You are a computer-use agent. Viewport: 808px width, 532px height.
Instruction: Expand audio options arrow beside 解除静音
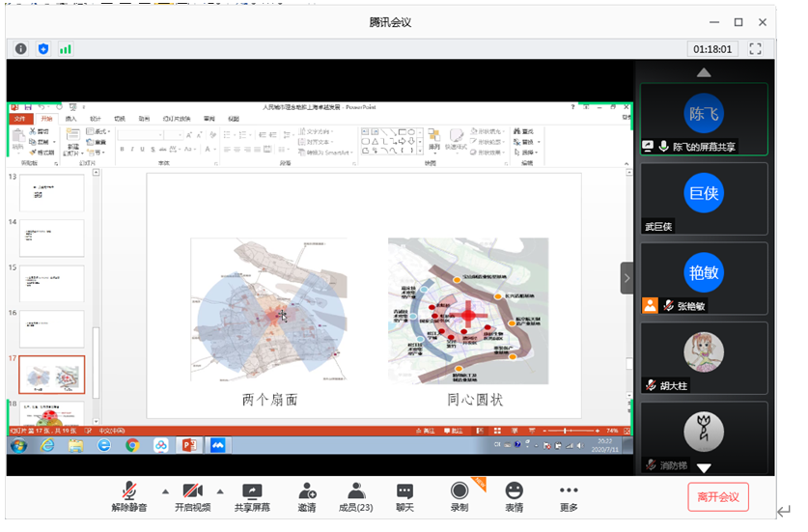click(x=164, y=490)
